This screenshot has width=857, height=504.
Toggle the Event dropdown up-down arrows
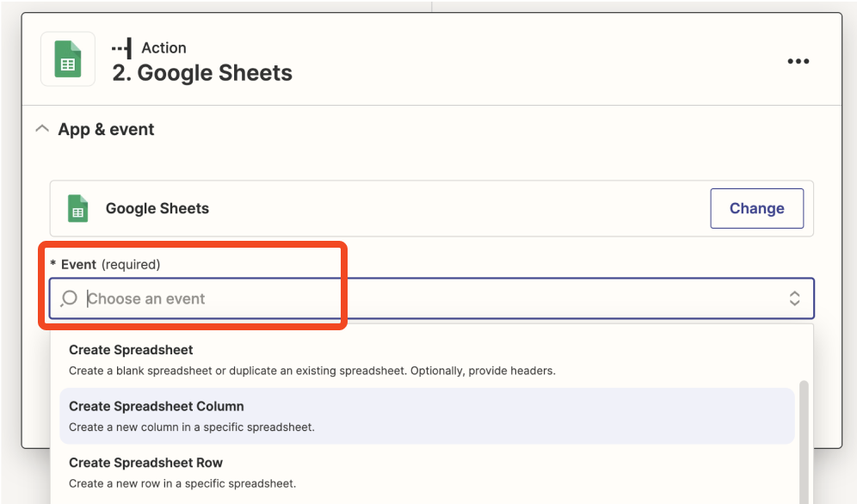pos(794,298)
